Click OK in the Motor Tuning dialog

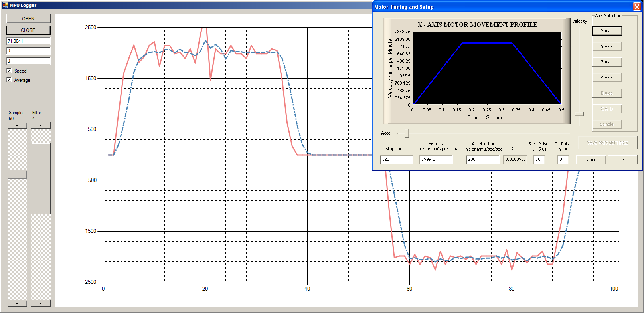(x=622, y=160)
